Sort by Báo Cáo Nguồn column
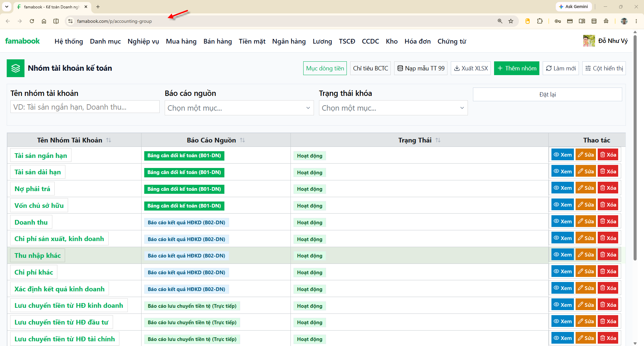Viewport: 644px width, 346px height. (243, 140)
